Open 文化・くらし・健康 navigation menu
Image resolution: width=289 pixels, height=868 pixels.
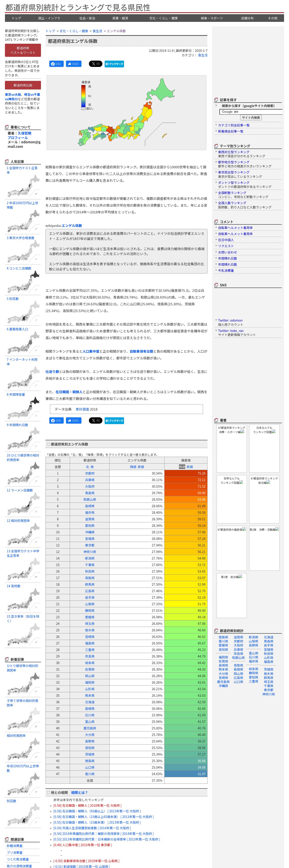pos(163,18)
